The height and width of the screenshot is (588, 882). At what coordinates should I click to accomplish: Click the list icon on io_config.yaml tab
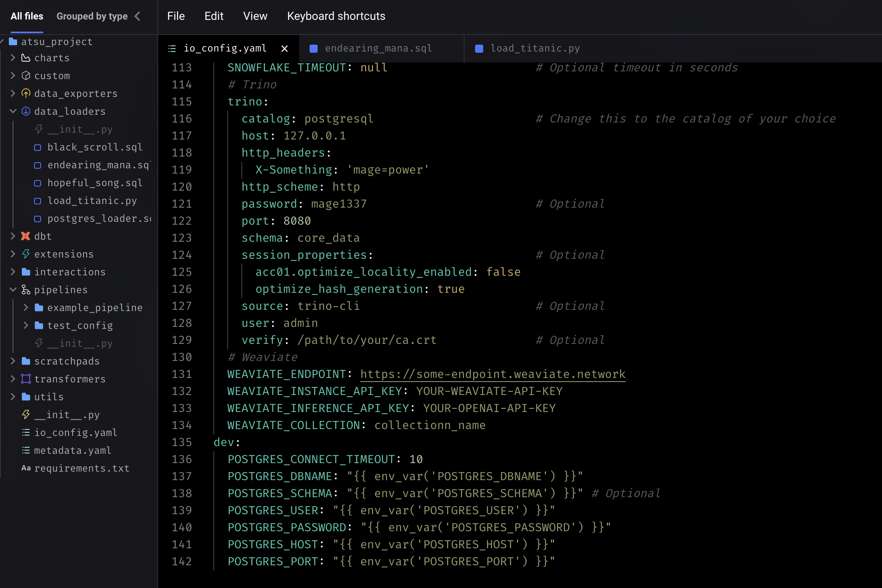click(x=172, y=49)
